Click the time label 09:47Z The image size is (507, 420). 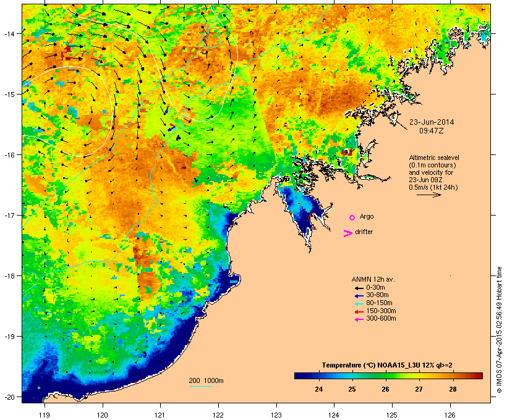432,131
